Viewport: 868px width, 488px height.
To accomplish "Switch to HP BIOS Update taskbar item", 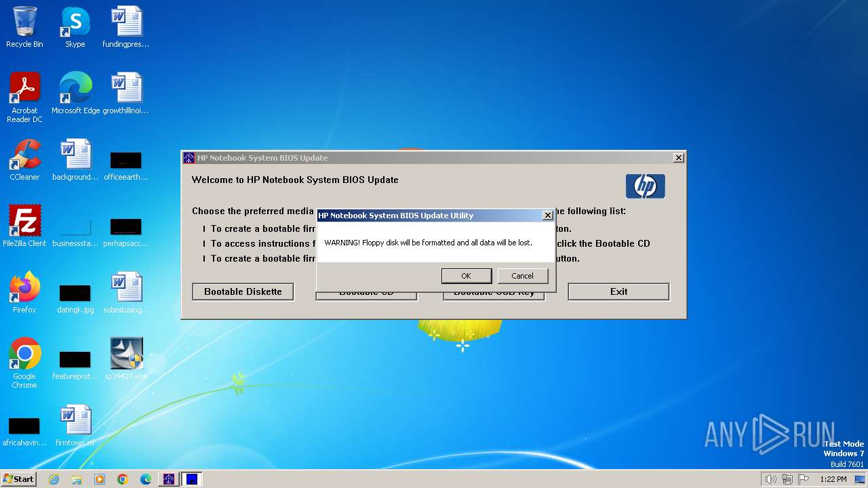I will [169, 479].
